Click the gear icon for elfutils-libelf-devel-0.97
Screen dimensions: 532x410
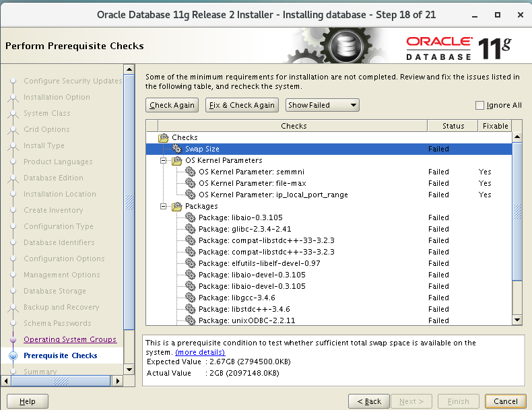(x=191, y=263)
